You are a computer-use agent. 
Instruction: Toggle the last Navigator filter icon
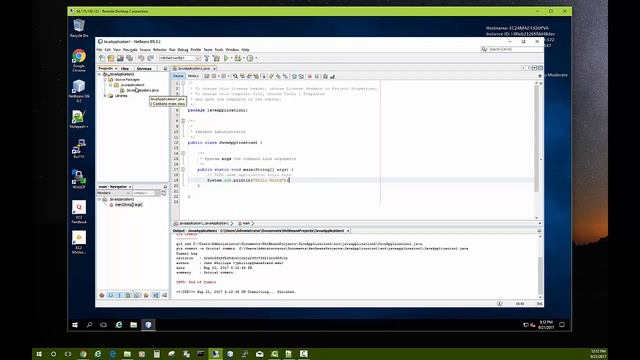click(164, 295)
